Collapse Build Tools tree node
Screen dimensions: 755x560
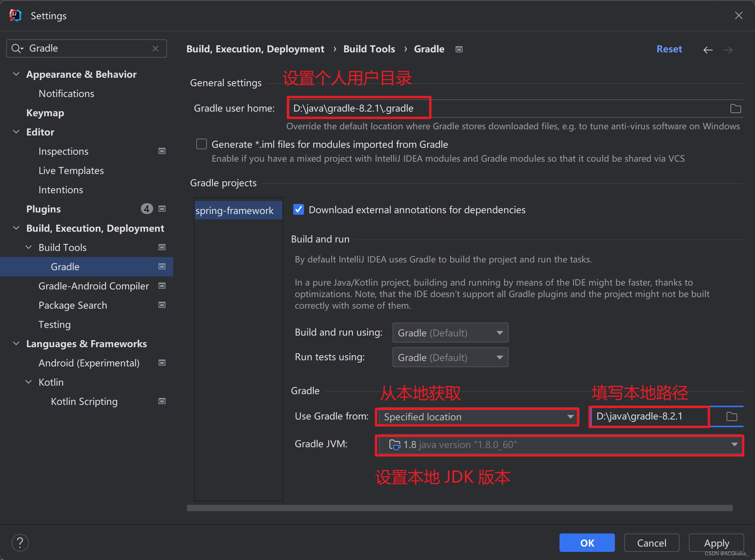pos(28,247)
